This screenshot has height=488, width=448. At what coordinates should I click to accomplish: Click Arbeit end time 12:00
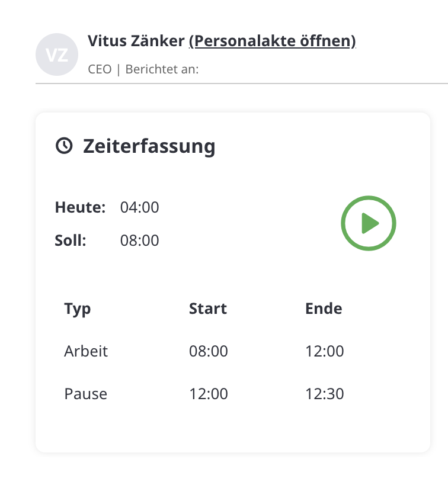point(325,351)
